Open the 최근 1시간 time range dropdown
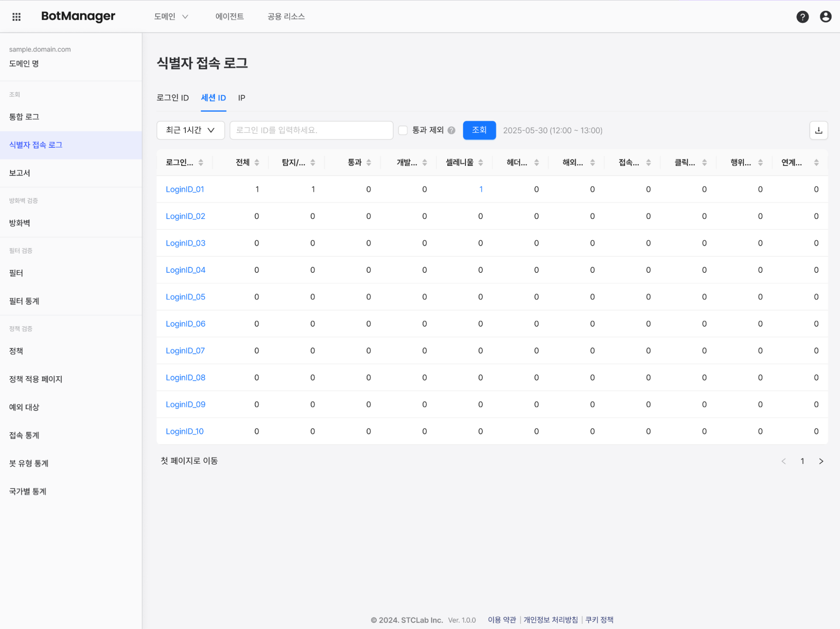This screenshot has width=840, height=629. click(x=190, y=130)
